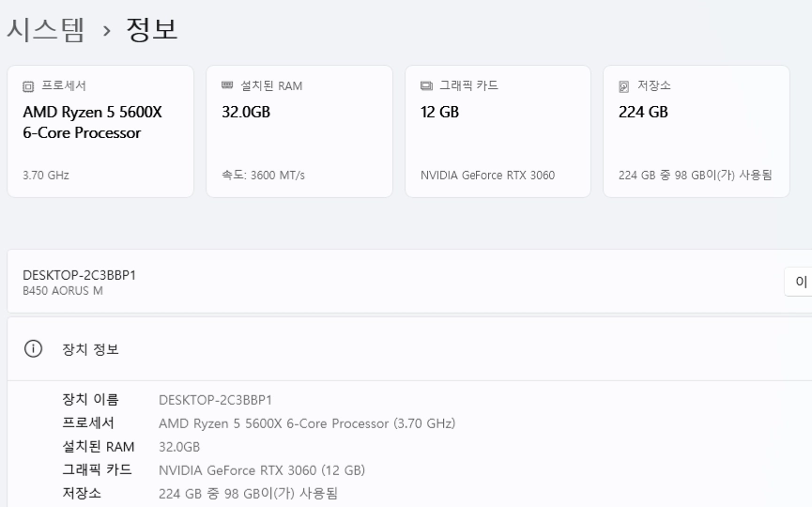Viewport: 812px width, 507px height.
Task: Go back to 시스템 breadcrumb
Action: (46, 29)
